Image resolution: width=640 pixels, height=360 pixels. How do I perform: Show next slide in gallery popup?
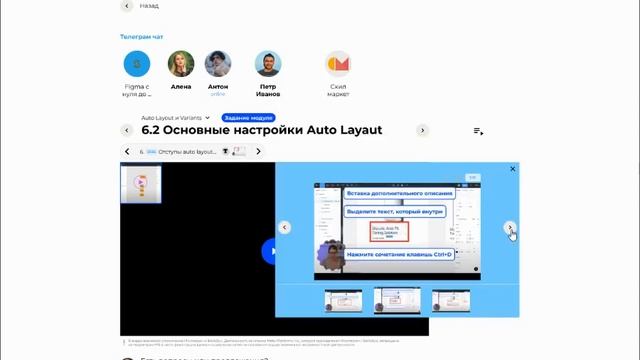pos(510,227)
